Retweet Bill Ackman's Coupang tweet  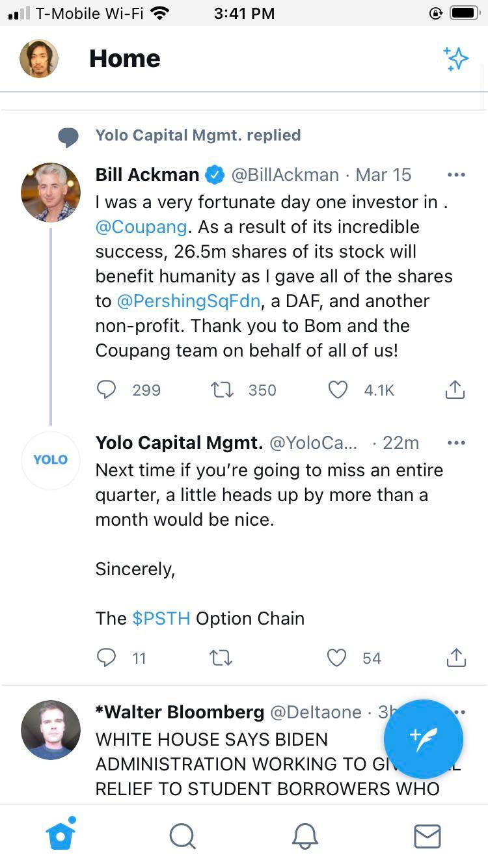coord(223,390)
